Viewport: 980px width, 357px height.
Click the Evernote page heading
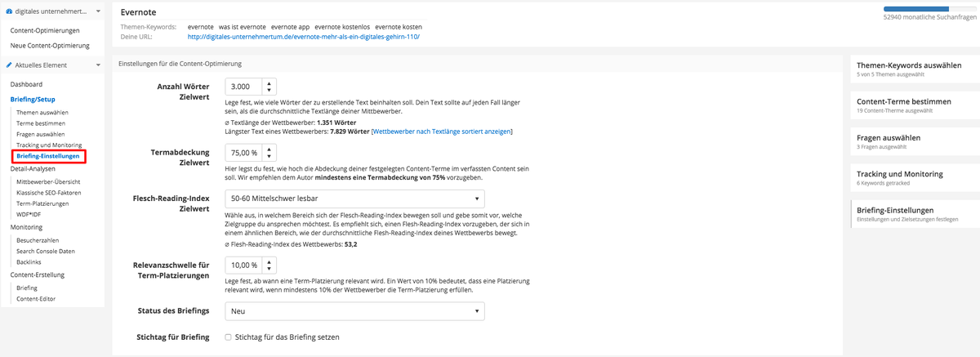138,12
